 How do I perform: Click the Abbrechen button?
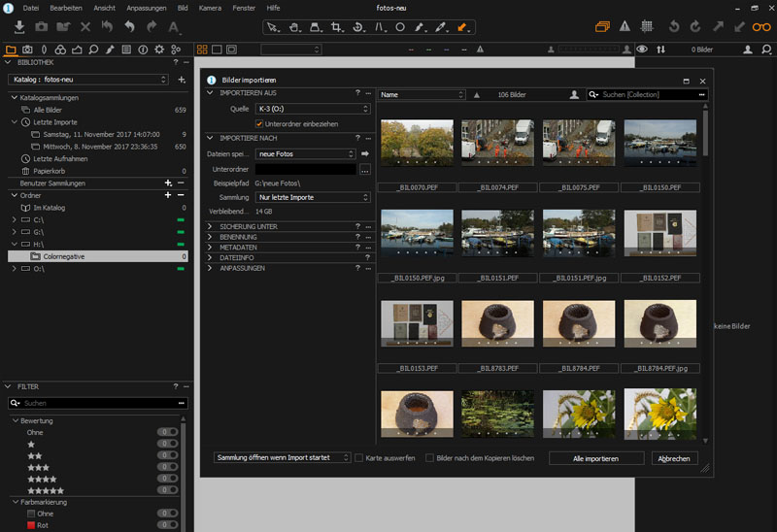point(674,458)
